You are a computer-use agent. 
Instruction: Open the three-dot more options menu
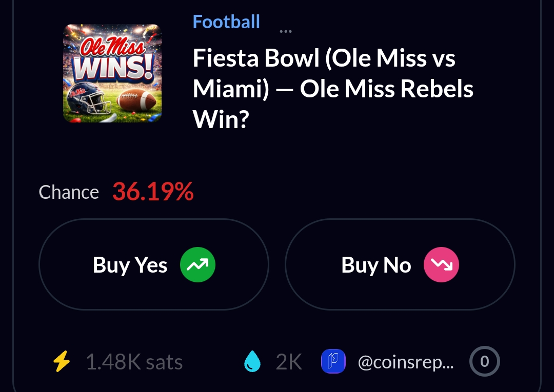click(285, 31)
